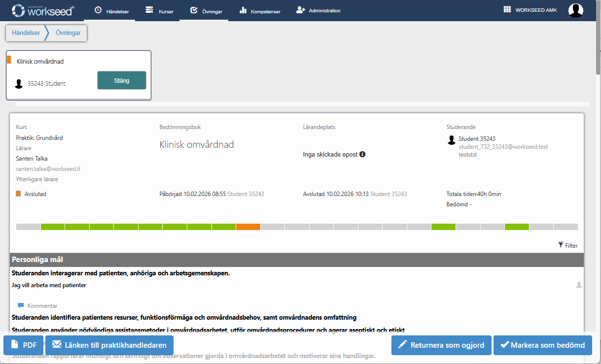This screenshot has width=601, height=364.
Task: Collapse the Personliga mål section header
Action: (296, 259)
